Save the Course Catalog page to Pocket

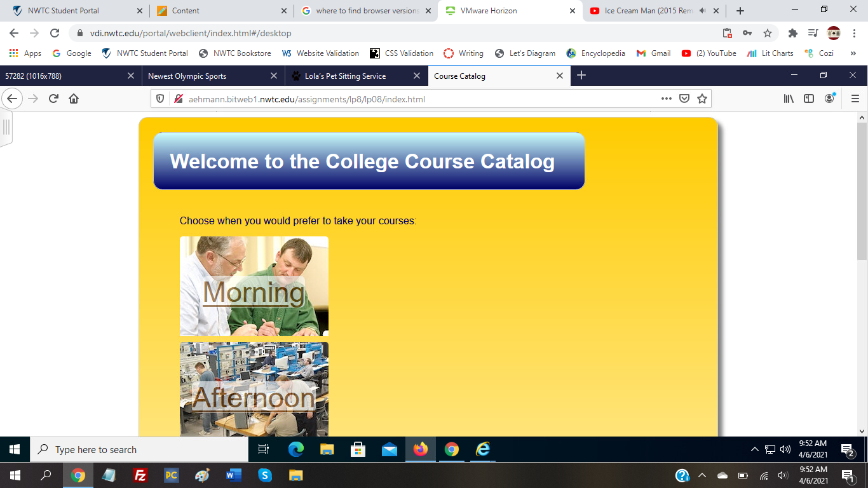pos(684,98)
